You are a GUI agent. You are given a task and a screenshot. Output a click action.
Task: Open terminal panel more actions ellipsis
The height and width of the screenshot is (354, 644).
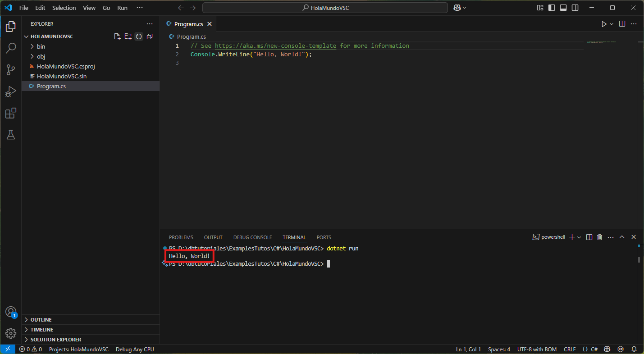pos(611,237)
